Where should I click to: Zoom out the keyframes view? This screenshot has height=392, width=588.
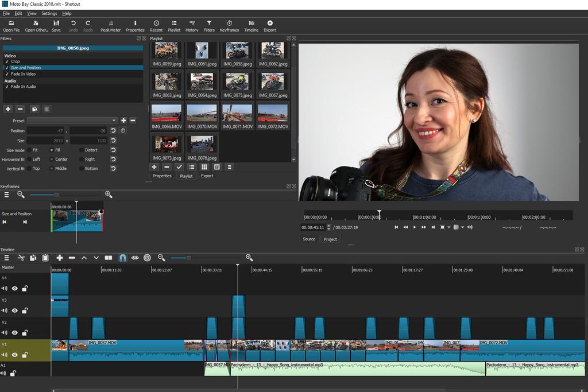21,195
